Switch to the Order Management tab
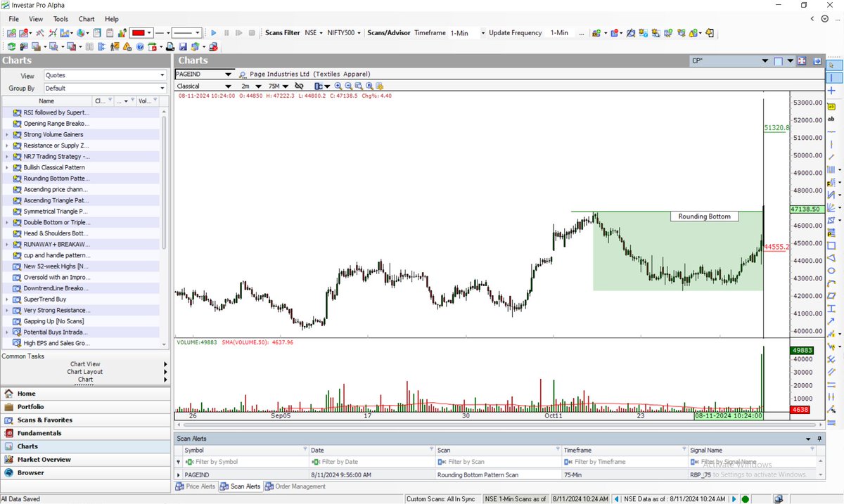Image resolution: width=844 pixels, height=504 pixels. click(295, 486)
